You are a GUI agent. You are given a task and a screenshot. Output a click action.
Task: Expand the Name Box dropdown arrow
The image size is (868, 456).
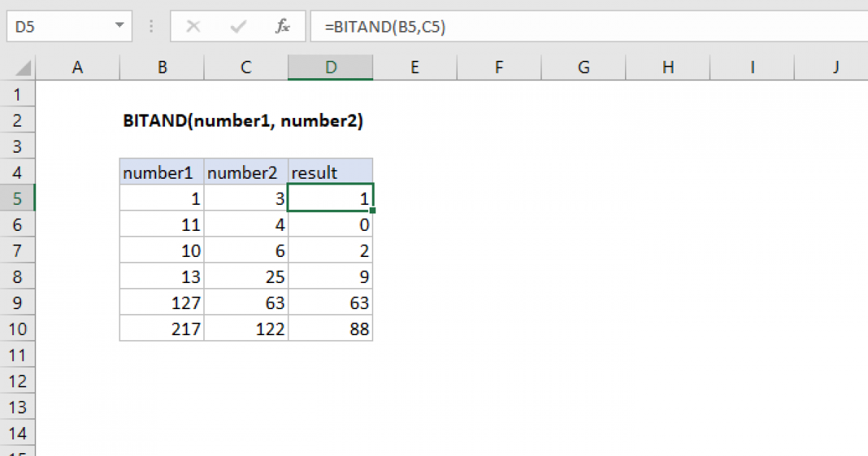pyautogui.click(x=119, y=27)
